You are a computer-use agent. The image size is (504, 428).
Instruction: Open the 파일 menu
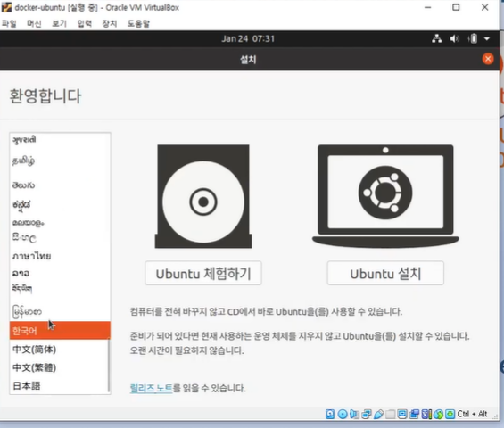point(9,23)
